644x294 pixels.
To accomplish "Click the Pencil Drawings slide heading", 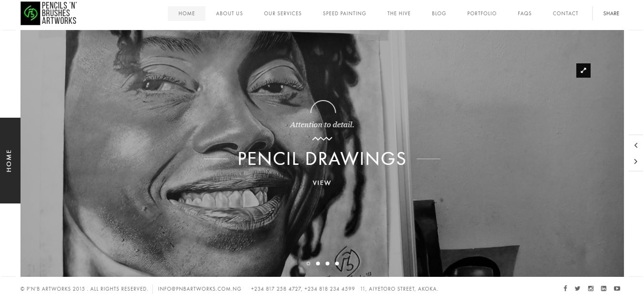I will click(x=322, y=159).
